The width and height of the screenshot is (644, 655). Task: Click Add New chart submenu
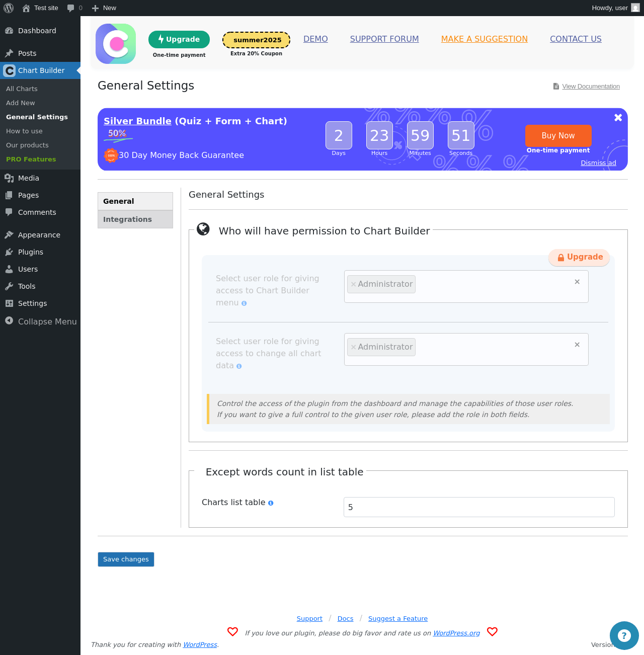pos(21,103)
